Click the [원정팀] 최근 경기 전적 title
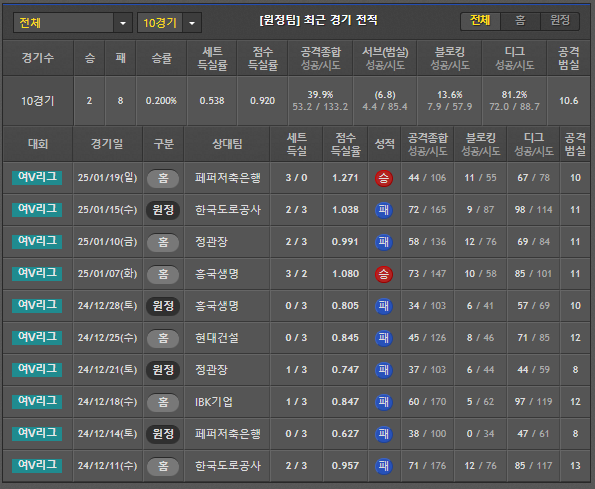The height and width of the screenshot is (489, 595). [318, 20]
